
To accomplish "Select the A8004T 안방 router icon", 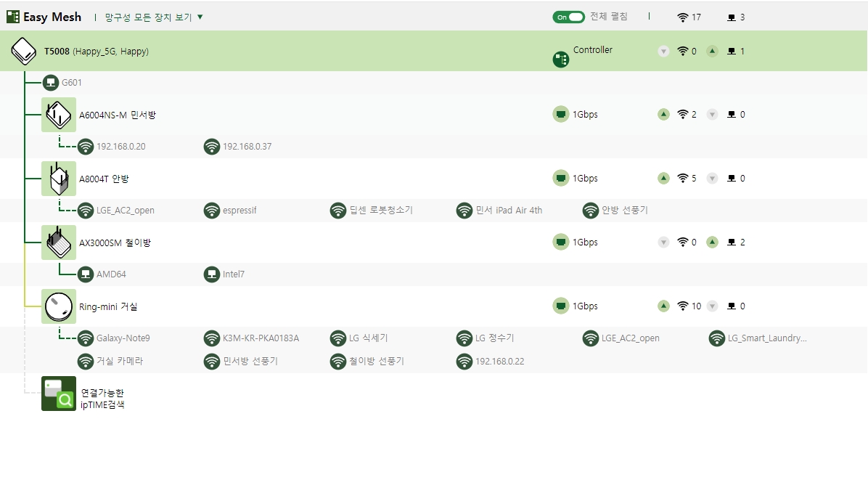I will pos(59,179).
